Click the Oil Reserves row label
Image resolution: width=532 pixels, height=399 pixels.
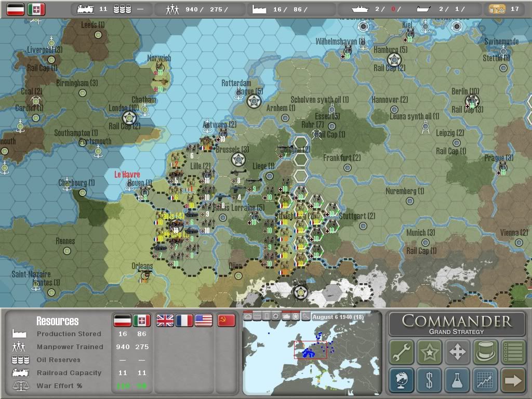[58, 360]
